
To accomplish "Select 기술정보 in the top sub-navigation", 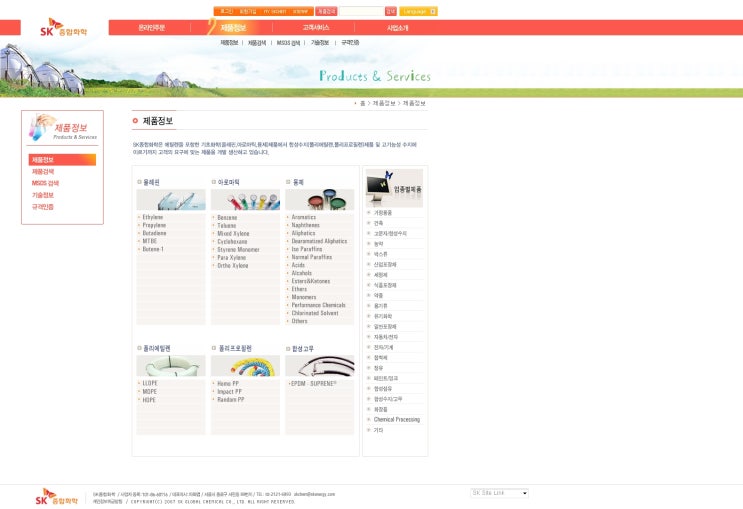I will (x=320, y=43).
